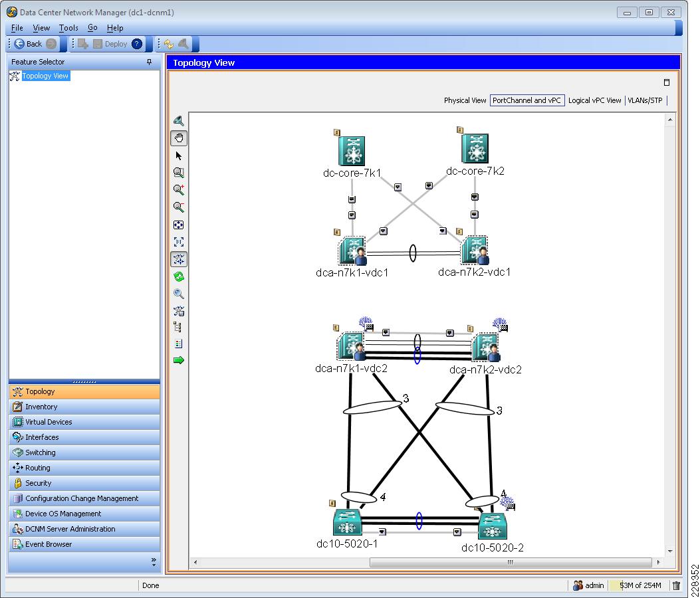This screenshot has height=598, width=700.
Task: Click the memory usage 53M of 254M
Action: pos(640,585)
